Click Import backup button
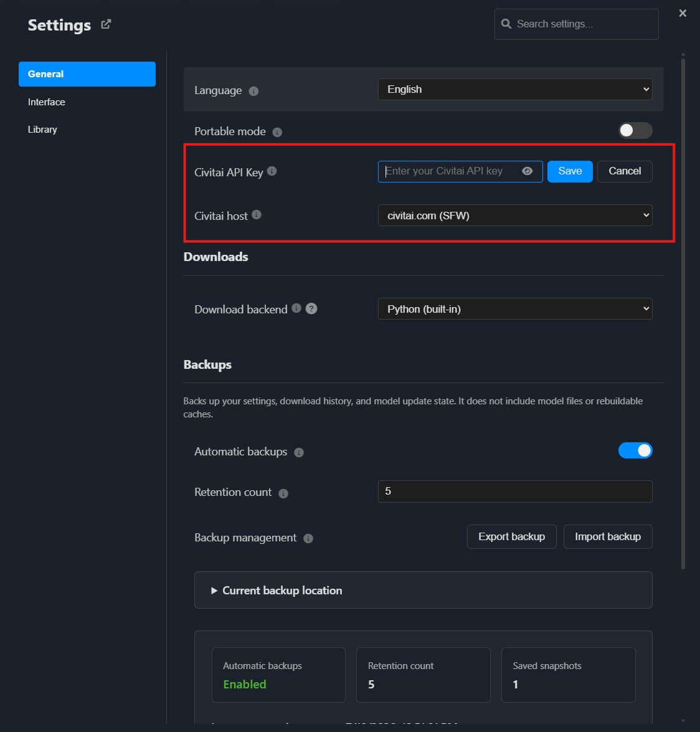 [x=608, y=537]
